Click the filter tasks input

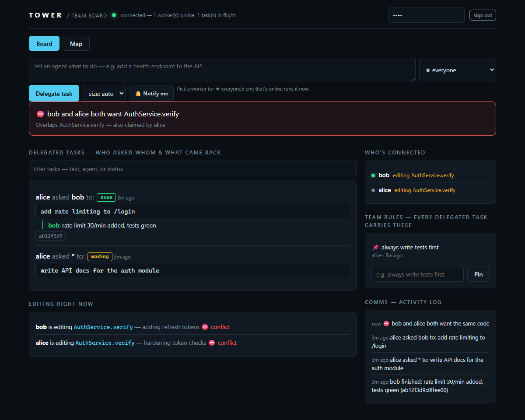click(192, 169)
